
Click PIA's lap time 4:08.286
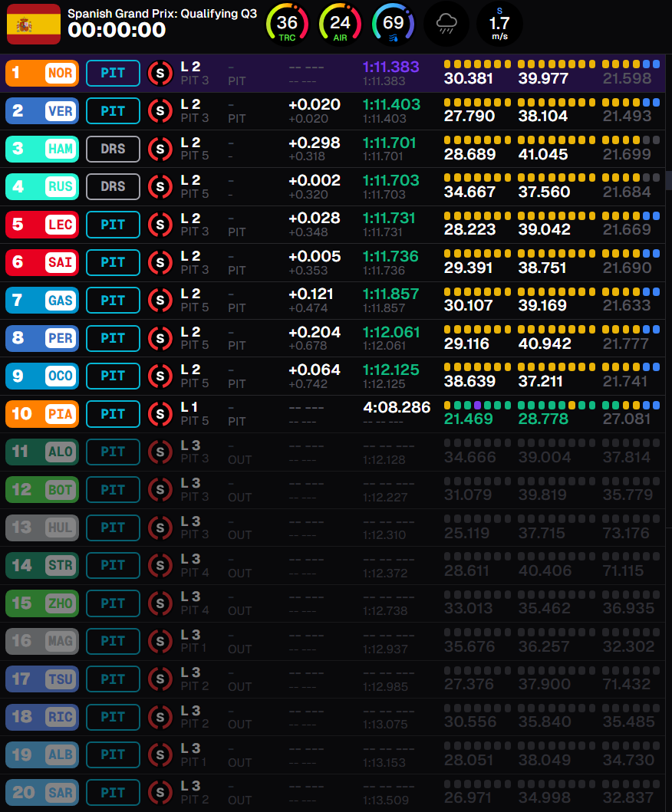tap(397, 408)
